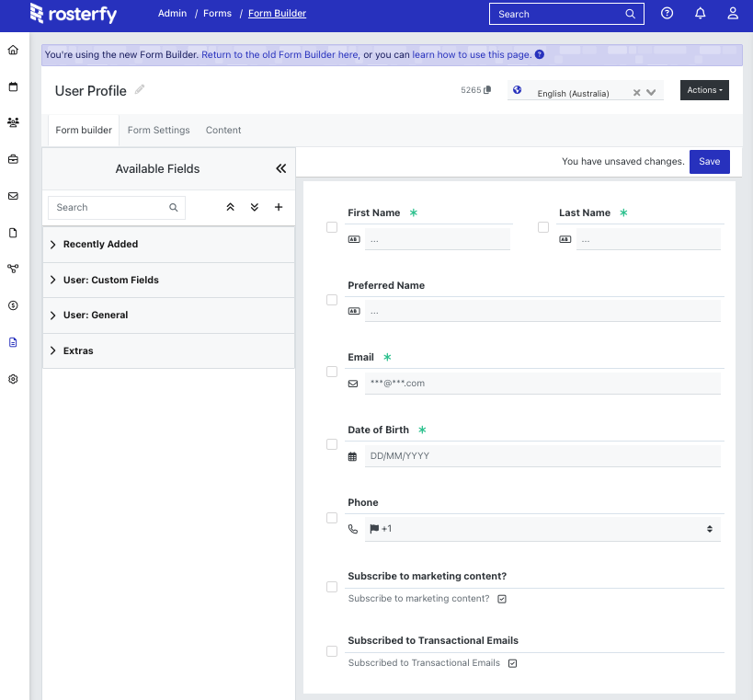Click the briefcase icon in the sidebar
This screenshot has width=753, height=700.
coord(13,158)
